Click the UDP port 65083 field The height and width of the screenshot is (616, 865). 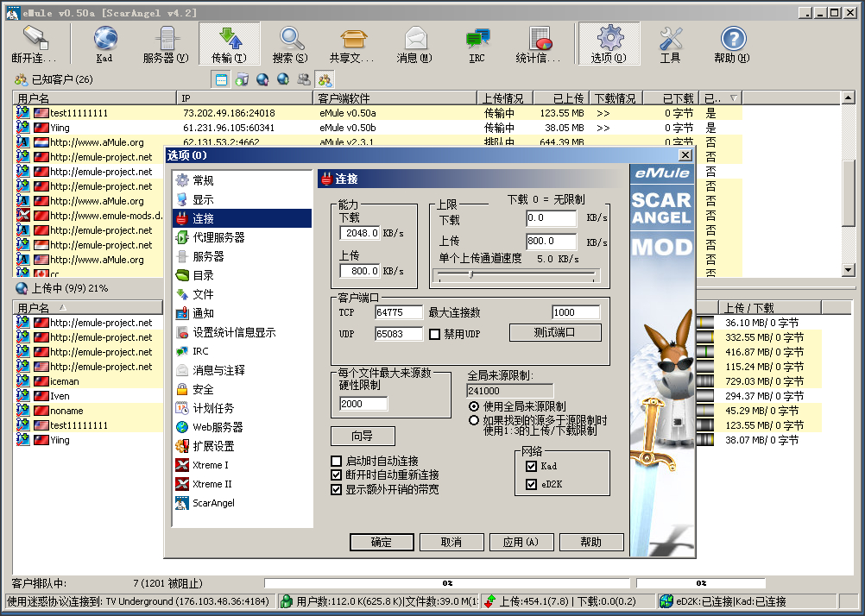click(x=398, y=334)
